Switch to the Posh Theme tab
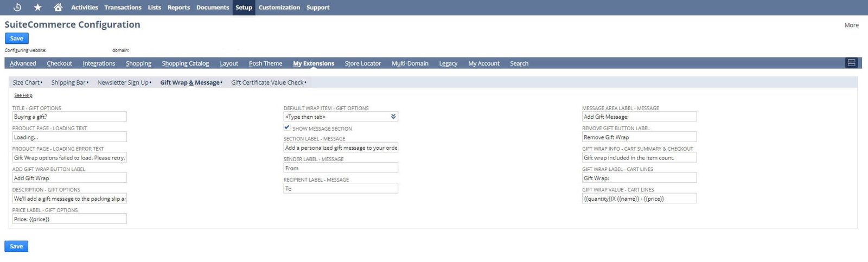The width and height of the screenshot is (868, 262). point(265,63)
